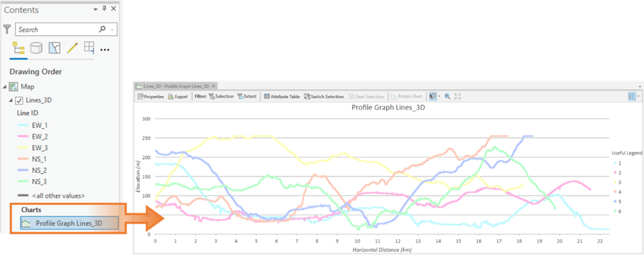
Task: Click Switch Selection button
Action: pyautogui.click(x=324, y=97)
